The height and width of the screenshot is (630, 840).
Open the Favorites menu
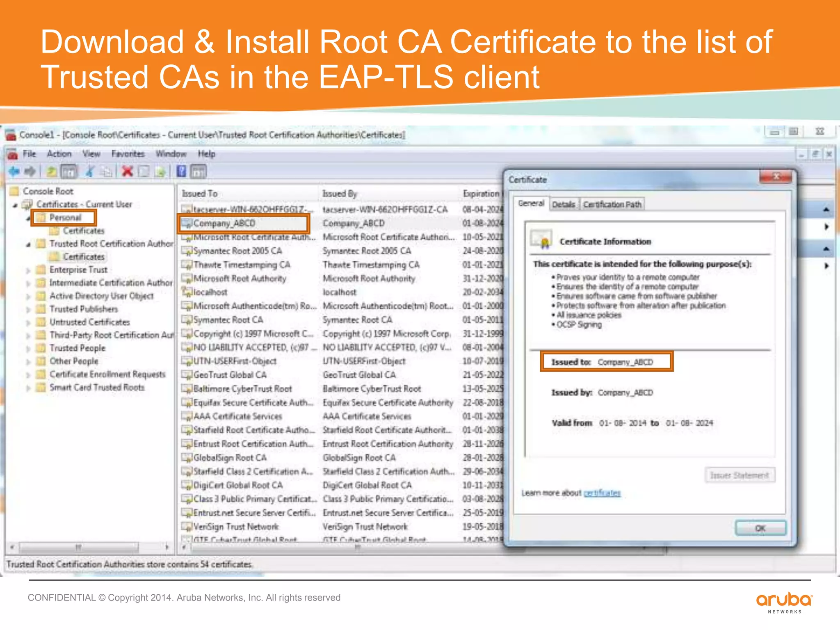[128, 154]
